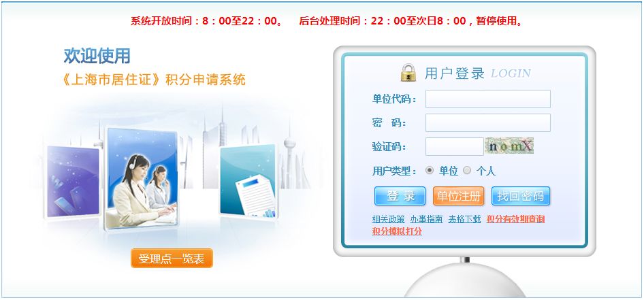Screen dimensions: 644x300
Task: Open the 受理点一览表 orange button
Action: pyautogui.click(x=172, y=258)
